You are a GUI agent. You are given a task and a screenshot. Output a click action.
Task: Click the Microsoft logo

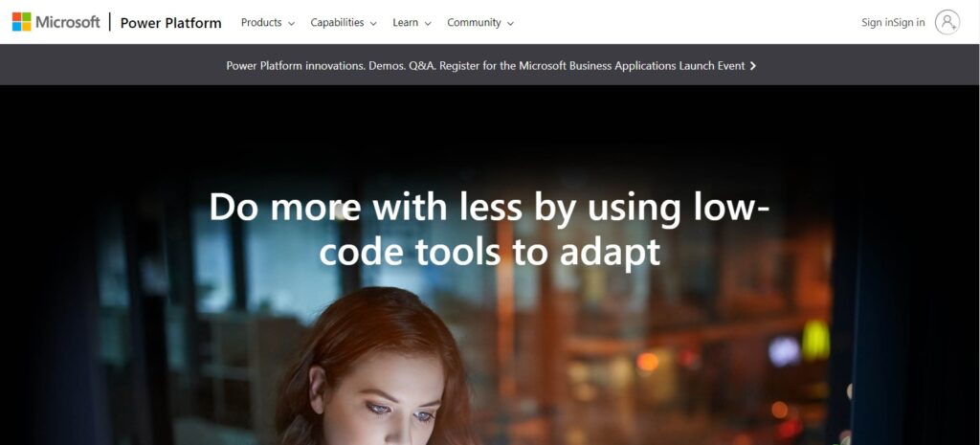pyautogui.click(x=56, y=22)
